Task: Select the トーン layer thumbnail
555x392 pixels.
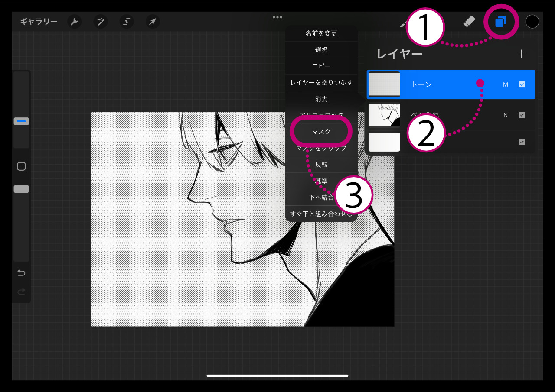Action: 384,84
